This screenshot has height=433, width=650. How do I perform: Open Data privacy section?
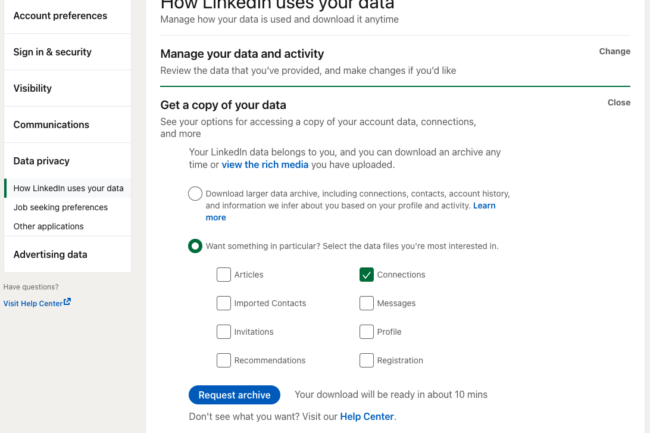(67, 161)
